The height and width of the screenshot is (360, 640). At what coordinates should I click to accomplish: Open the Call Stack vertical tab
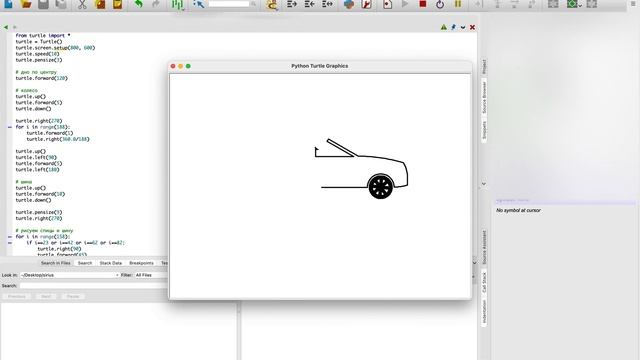484,282
